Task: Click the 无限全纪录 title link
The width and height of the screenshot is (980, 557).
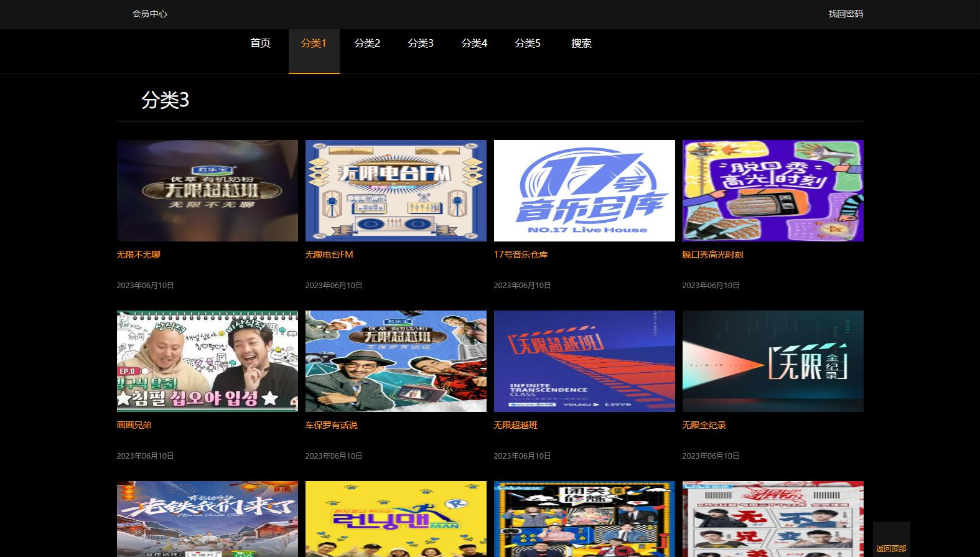Action: click(x=704, y=425)
